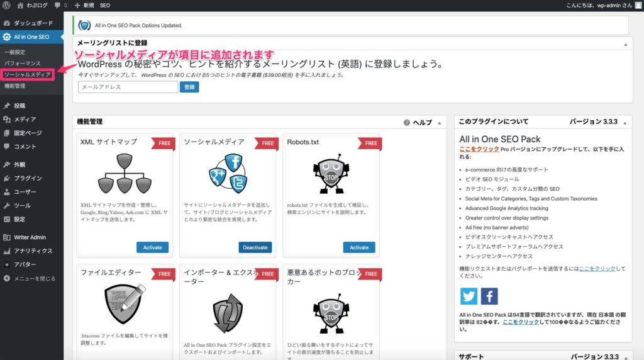
Task: Collapse the このプラグインについて panel
Action: [625, 123]
